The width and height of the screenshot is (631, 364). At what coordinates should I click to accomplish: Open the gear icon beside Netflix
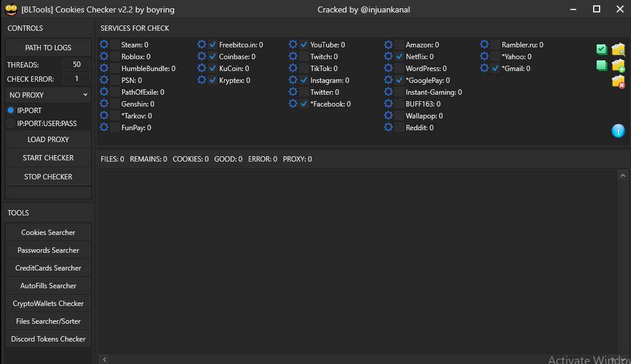pos(388,56)
